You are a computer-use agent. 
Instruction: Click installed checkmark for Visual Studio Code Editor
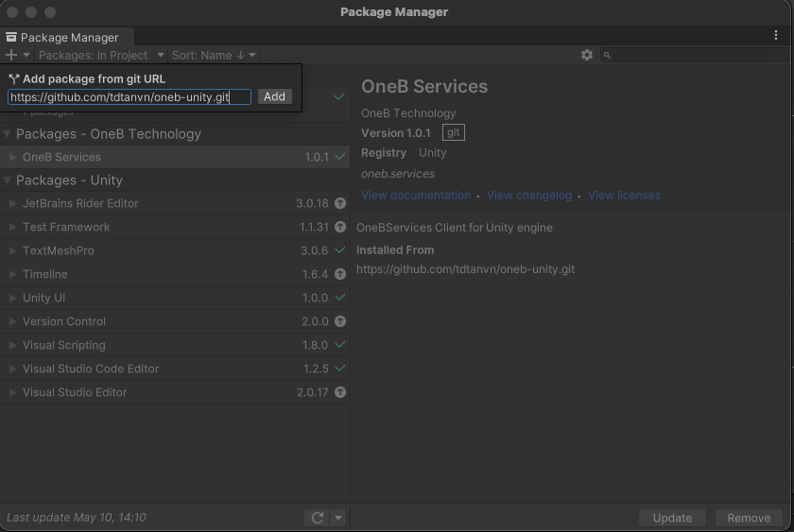[340, 368]
